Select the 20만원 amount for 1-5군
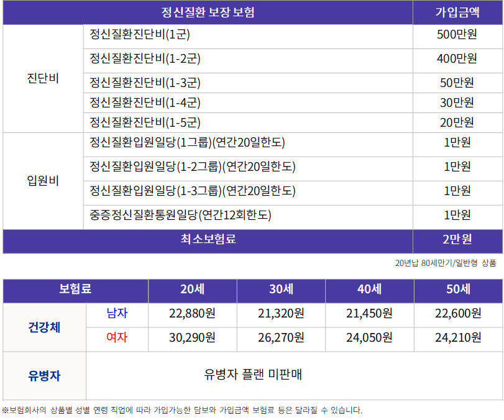504x420 pixels. 457,122
